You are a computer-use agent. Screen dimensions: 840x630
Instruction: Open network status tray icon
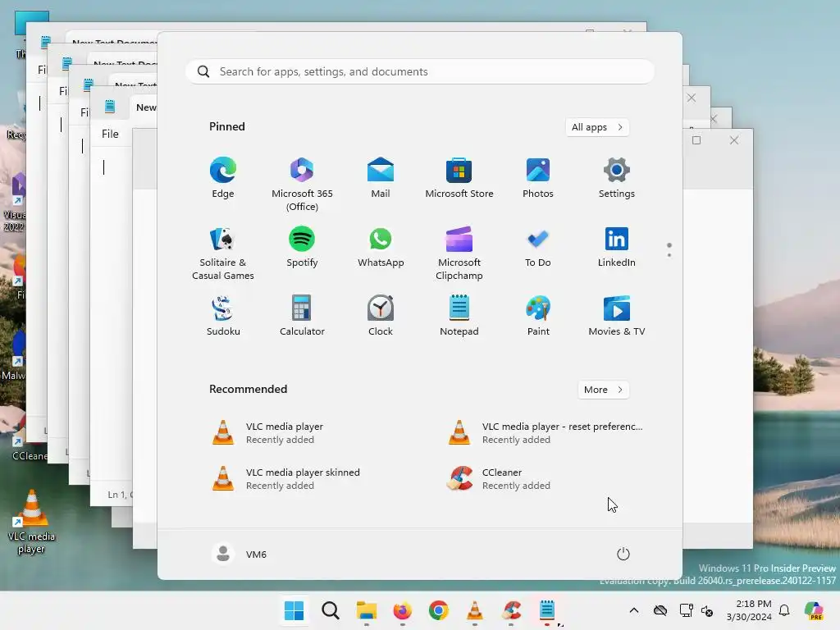pos(686,610)
